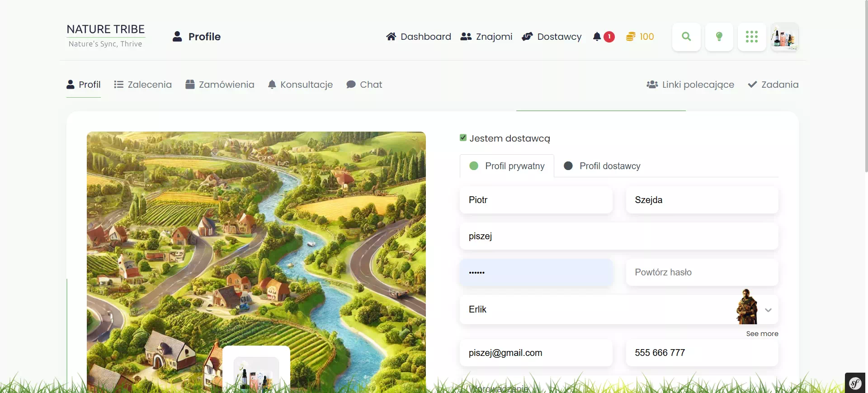Screen dimensions: 868x393
Task: Click the search magnifier icon button
Action: point(686,37)
